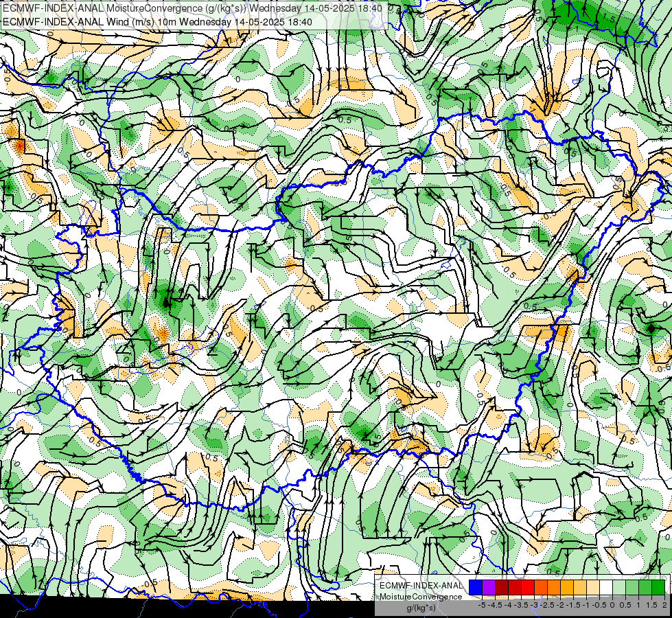Click the light orange legend swatch from -1.5 to -1
This screenshot has width=672, height=618.
(x=580, y=588)
